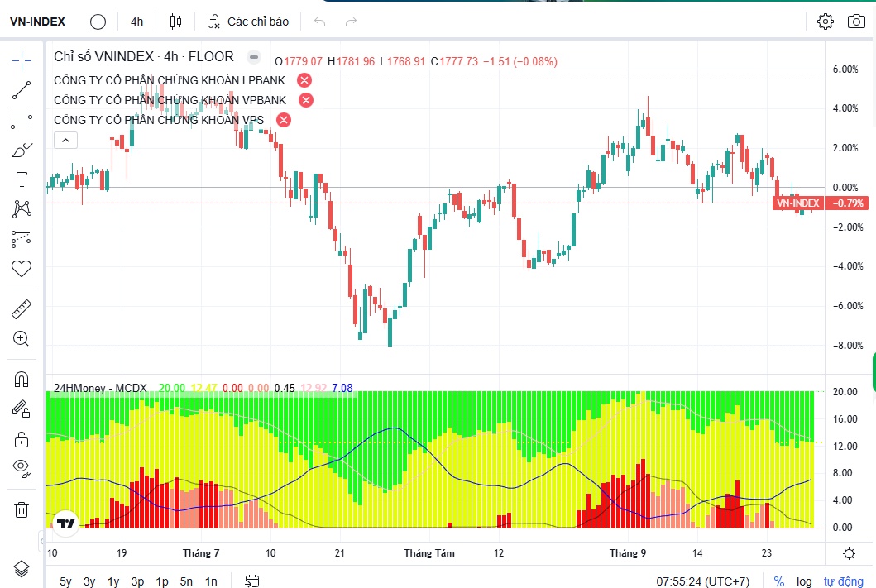Select the text annotation tool
The height and width of the screenshot is (588, 876).
[22, 179]
